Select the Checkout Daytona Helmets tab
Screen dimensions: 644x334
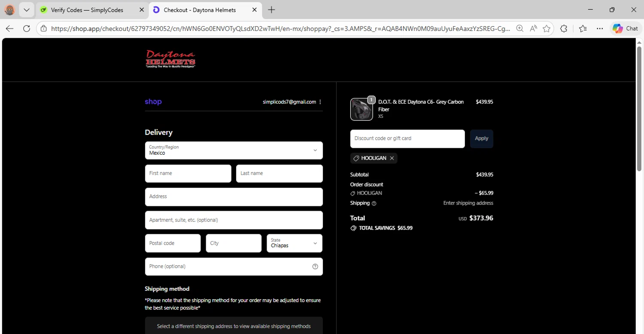[200, 10]
